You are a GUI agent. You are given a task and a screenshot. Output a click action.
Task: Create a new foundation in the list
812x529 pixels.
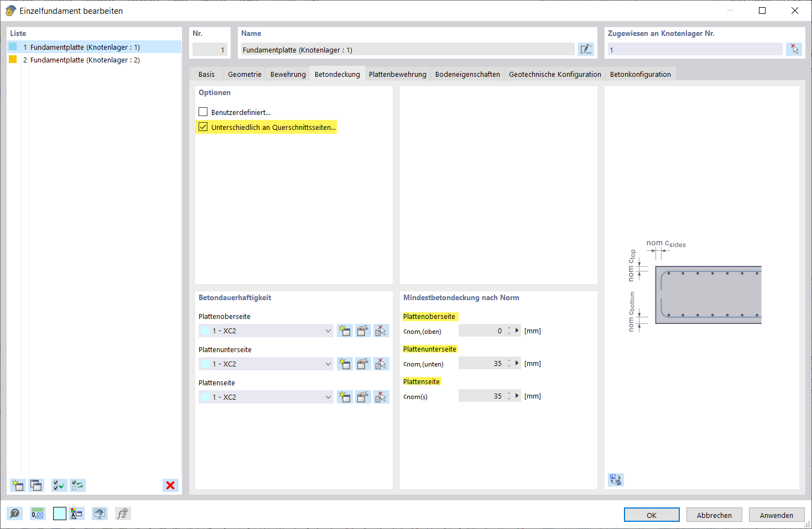coord(18,485)
